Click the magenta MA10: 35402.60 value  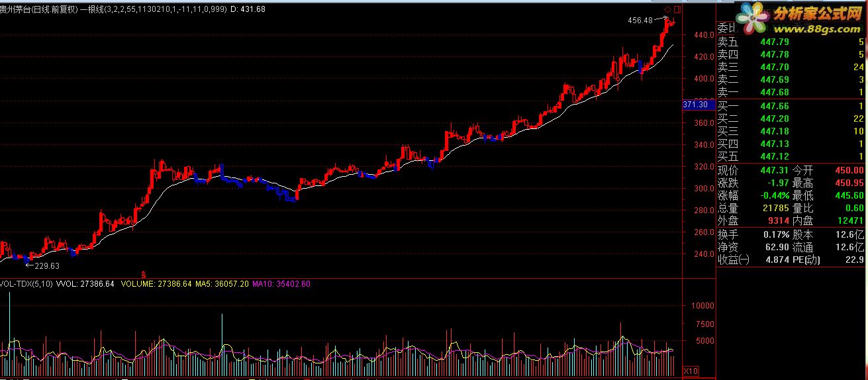[281, 283]
